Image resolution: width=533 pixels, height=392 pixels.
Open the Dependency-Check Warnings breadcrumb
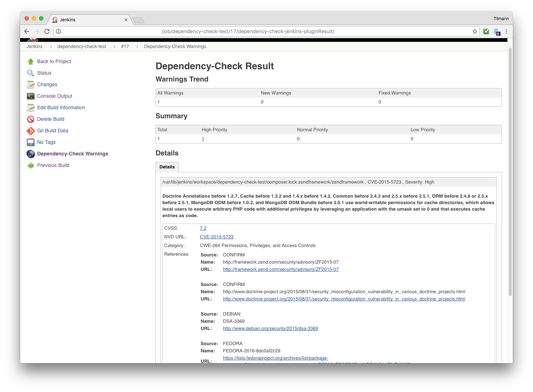pos(175,47)
